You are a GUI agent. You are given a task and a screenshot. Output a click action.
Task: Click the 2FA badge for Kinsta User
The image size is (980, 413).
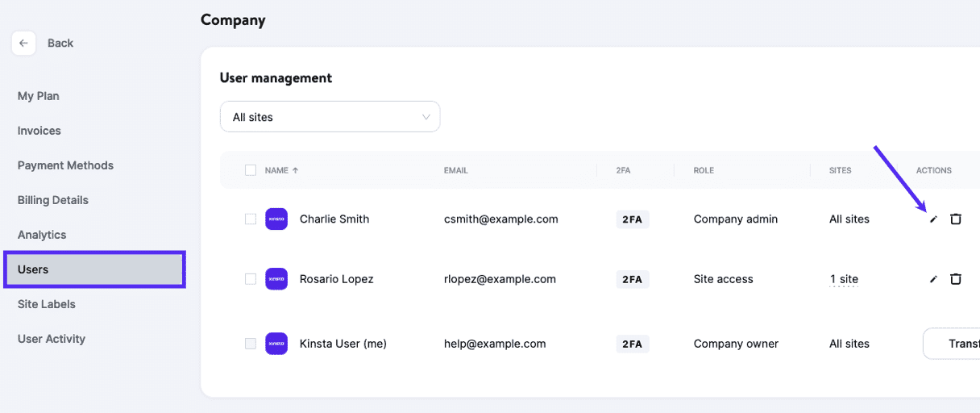[x=632, y=344]
